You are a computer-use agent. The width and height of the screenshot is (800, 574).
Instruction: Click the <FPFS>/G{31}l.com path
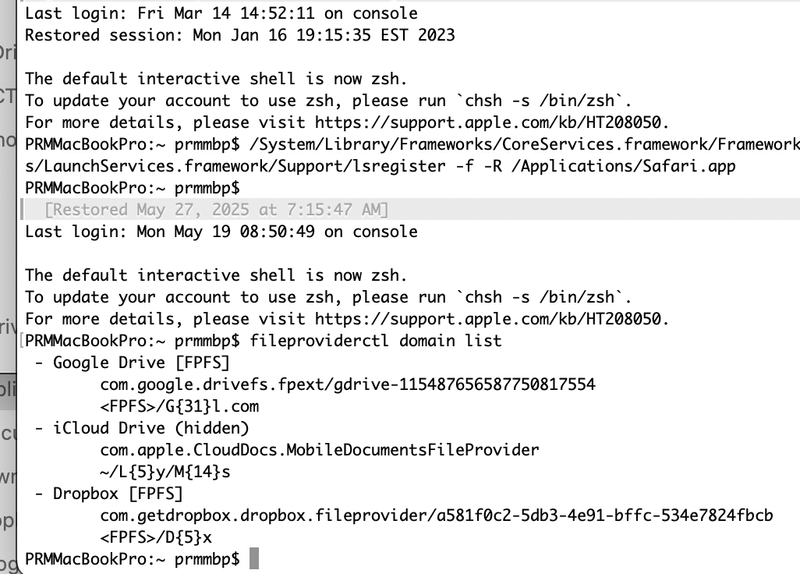(179, 406)
